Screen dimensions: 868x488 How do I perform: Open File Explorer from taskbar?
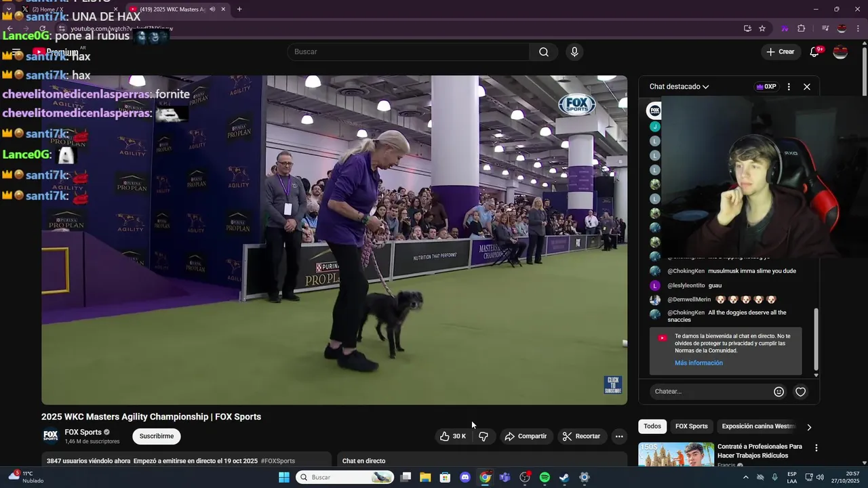[x=425, y=477]
